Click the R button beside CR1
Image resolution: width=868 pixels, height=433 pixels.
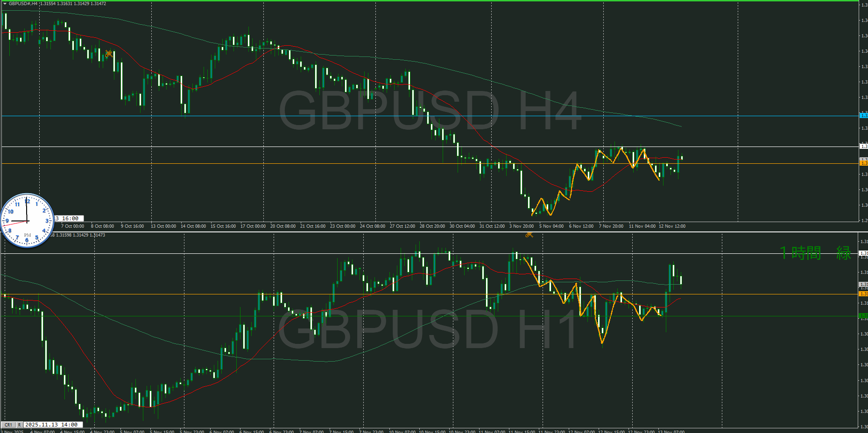click(20, 425)
